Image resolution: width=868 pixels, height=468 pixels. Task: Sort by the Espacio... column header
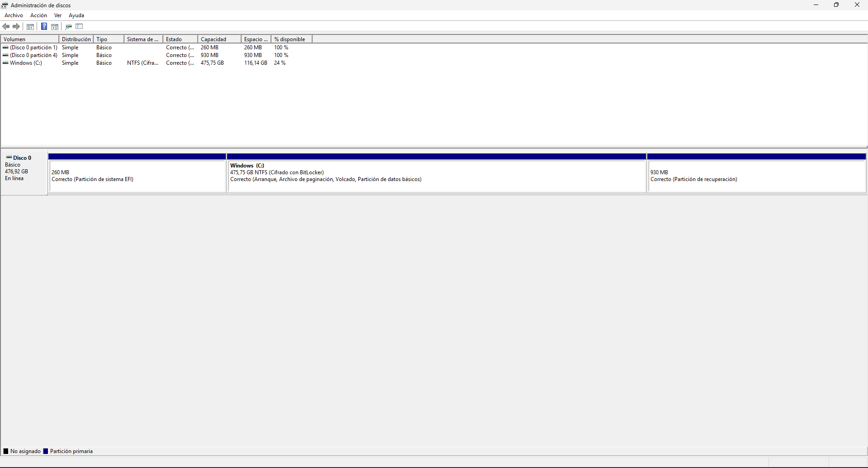tap(256, 39)
